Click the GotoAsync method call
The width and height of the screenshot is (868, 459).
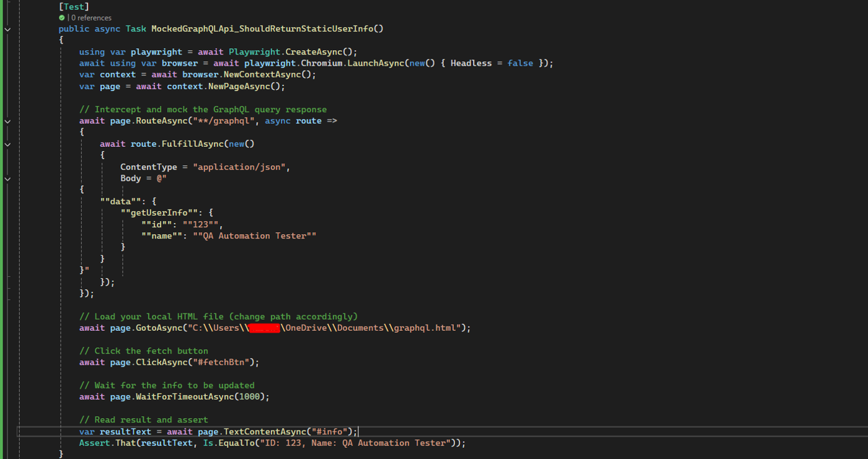coord(159,328)
